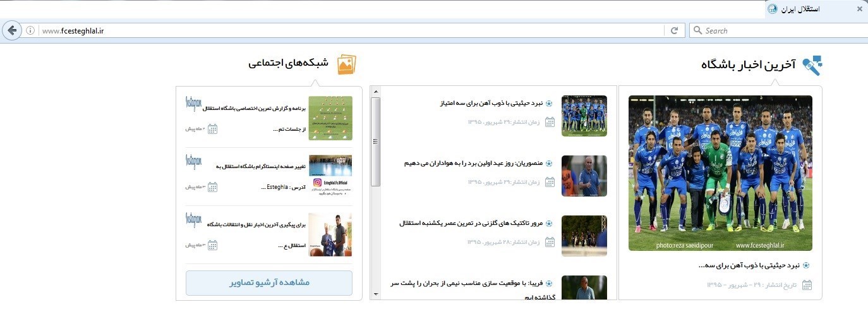
Task: Click the address bar showing www.fcesteghlal.ir
Action: (347, 30)
